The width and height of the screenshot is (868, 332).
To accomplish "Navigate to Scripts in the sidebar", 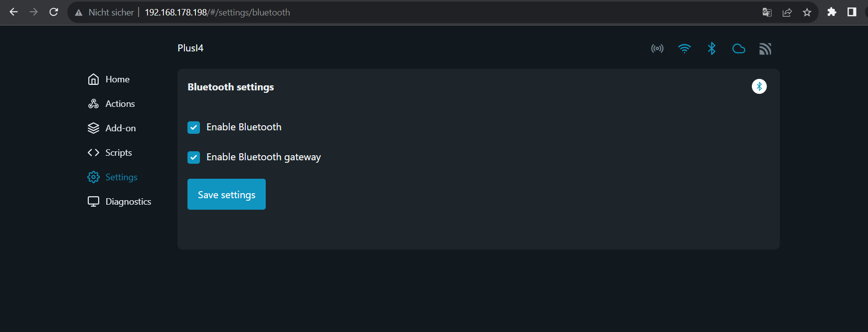I will 118,153.
